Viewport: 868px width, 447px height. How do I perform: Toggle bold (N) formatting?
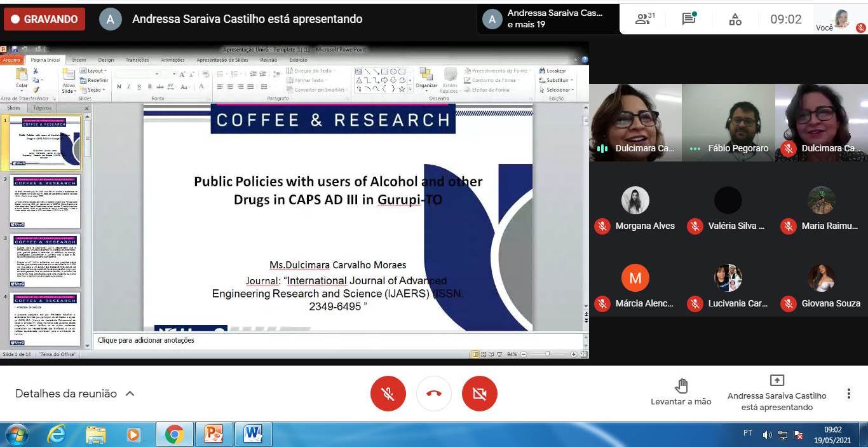click(119, 86)
